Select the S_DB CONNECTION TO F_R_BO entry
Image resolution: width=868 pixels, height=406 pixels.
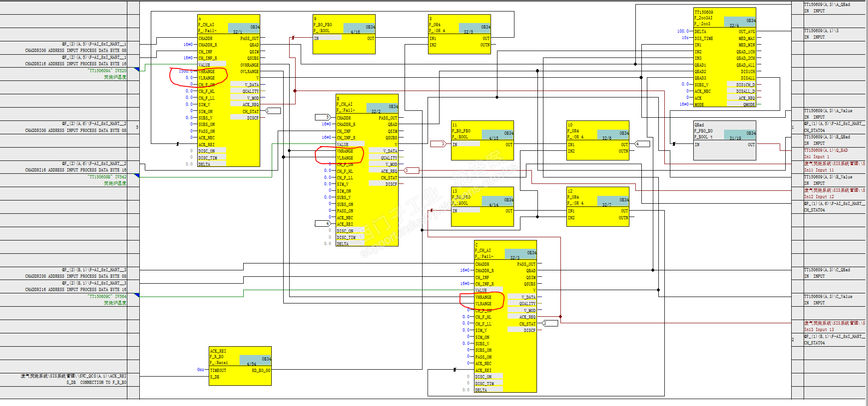click(97, 383)
